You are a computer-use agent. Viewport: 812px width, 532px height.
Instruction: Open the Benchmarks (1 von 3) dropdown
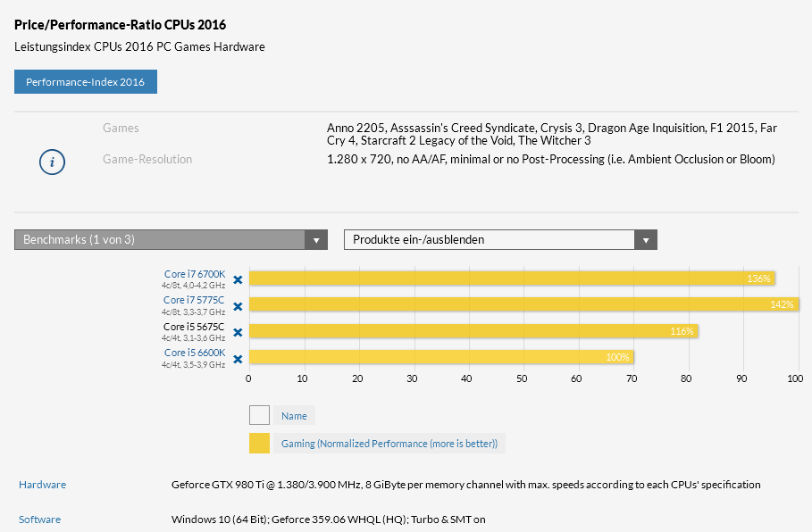[171, 239]
